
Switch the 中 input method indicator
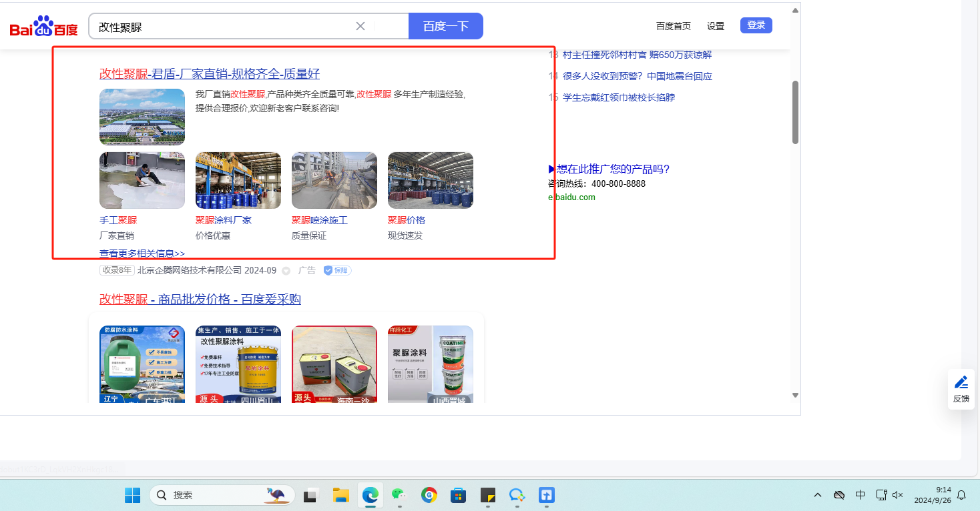coord(861,495)
